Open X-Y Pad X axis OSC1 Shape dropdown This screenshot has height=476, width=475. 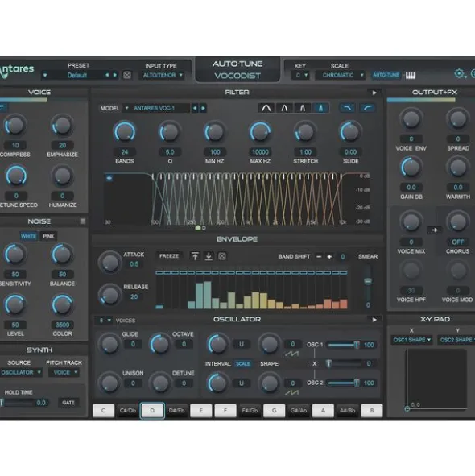coord(412,340)
